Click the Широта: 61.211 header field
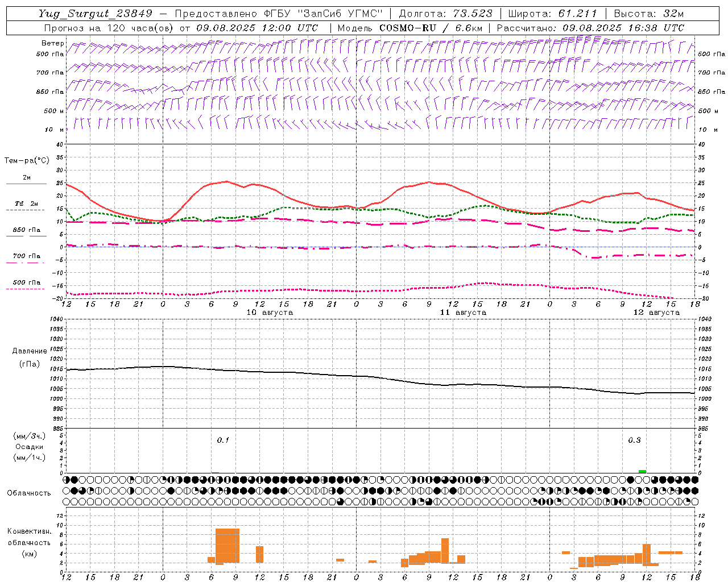Screen dimensions: 728x582 point(553,14)
